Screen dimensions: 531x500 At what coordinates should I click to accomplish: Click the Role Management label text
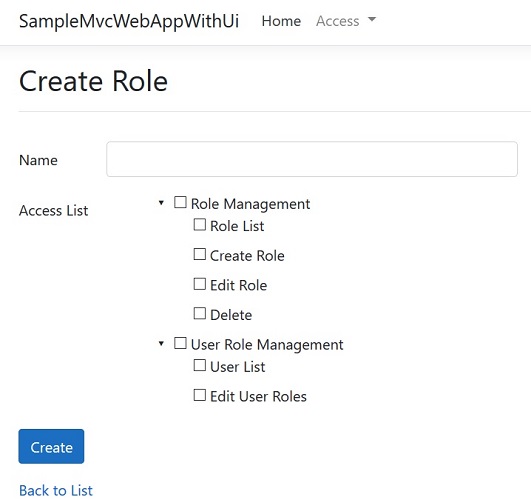click(x=250, y=204)
